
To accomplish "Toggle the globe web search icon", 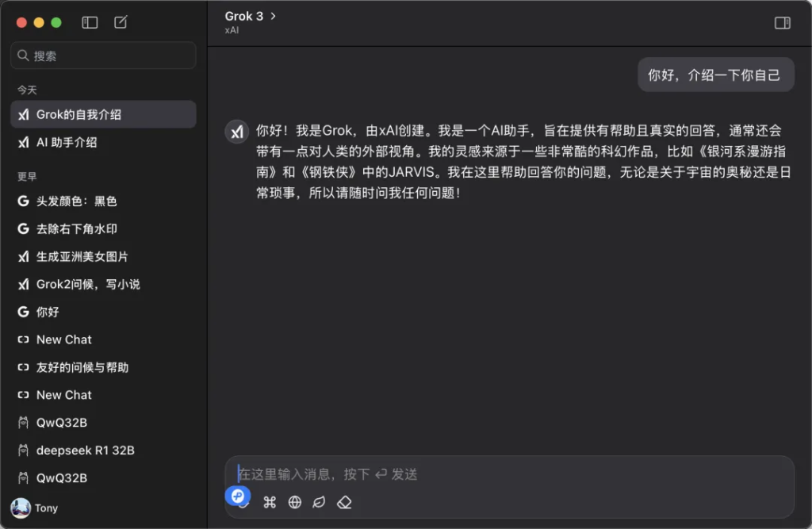I will (x=295, y=502).
